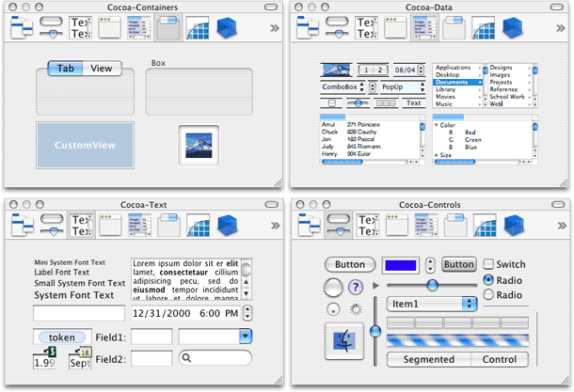Show more toolbar items in Cocoa-Containers
This screenshot has width=574, height=392.
pyautogui.click(x=275, y=28)
